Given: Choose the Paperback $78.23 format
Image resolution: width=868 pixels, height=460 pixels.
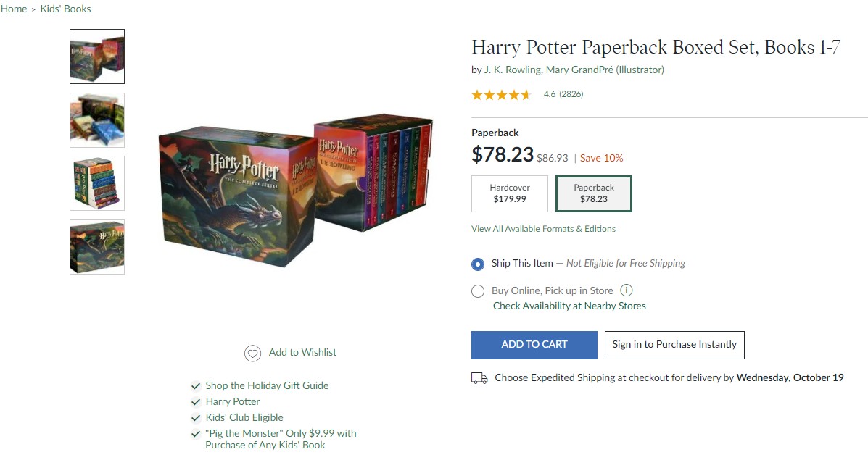Looking at the screenshot, I should click(594, 193).
